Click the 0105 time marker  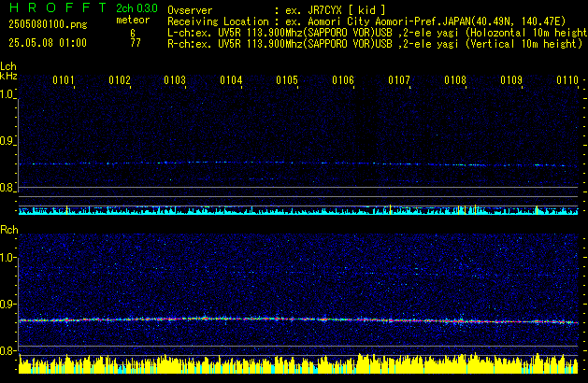click(287, 80)
